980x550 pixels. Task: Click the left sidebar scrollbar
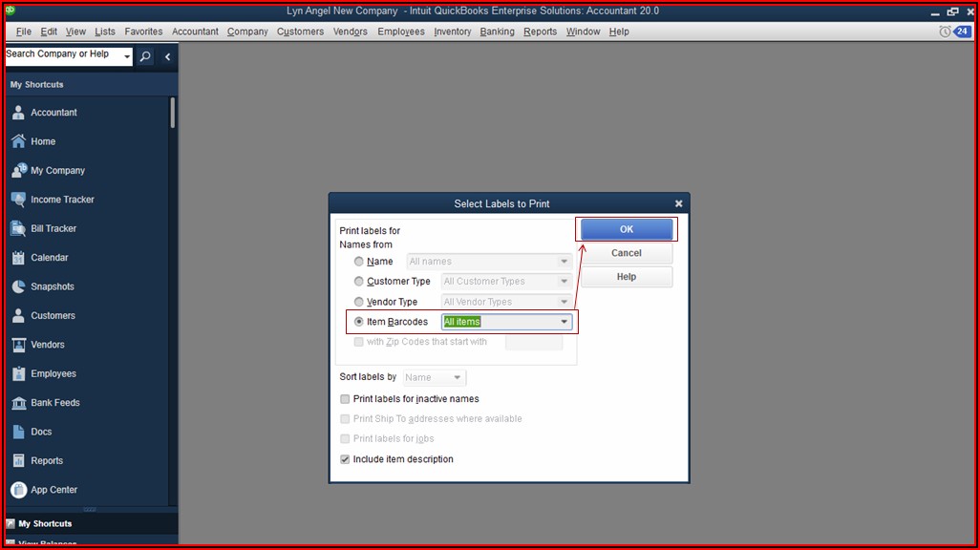(x=173, y=113)
